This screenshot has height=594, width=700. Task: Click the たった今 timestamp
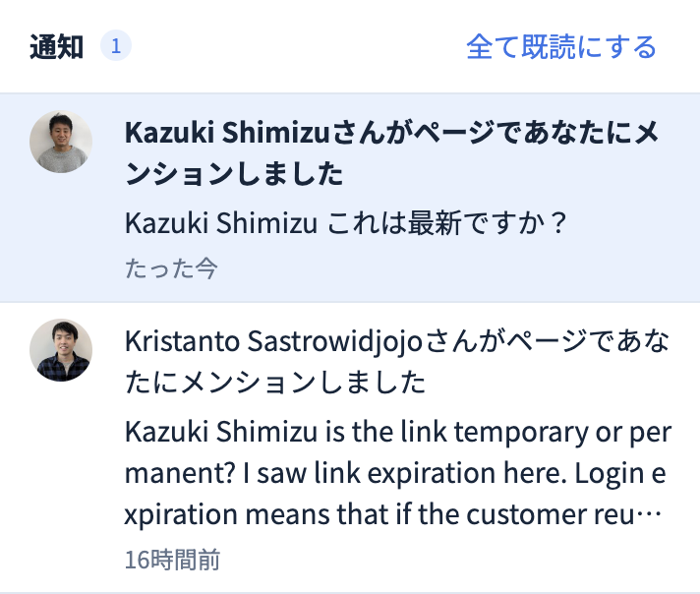point(170,268)
